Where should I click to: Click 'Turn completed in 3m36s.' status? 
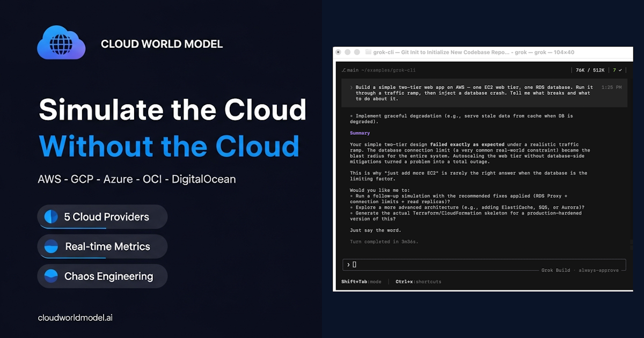(384, 242)
